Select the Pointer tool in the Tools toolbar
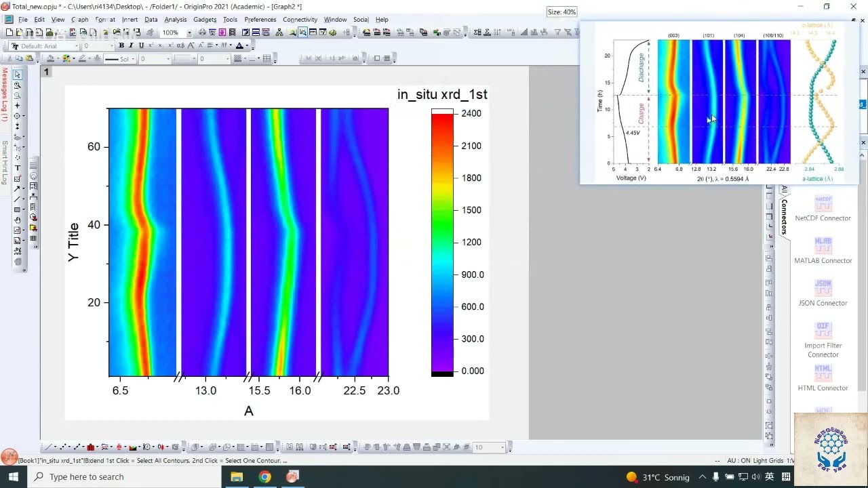 point(18,75)
